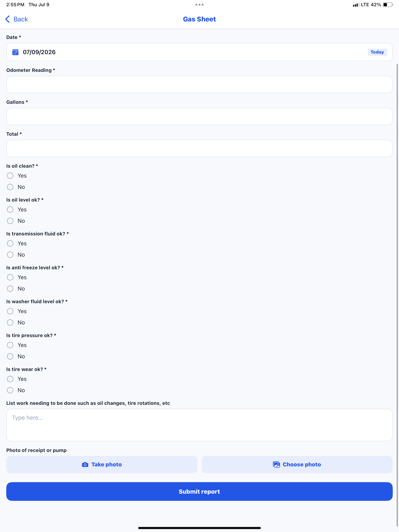Image resolution: width=399 pixels, height=532 pixels.
Task: Select No for Is oil level ok
Action: click(10, 221)
